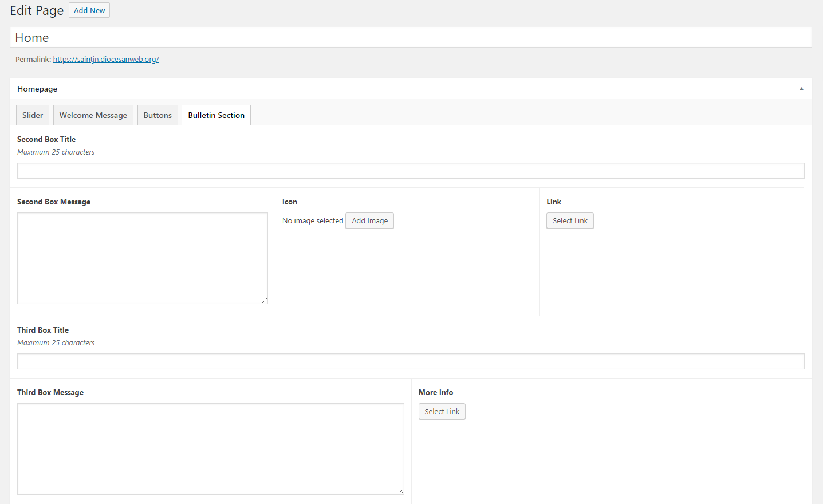Viewport: 823px width, 504px height.
Task: Focus the Home page title field
Action: 410,37
